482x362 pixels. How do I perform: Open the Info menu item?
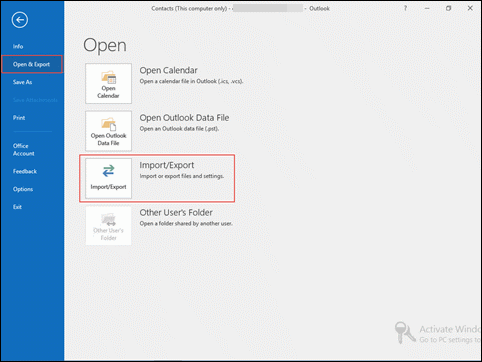[x=18, y=46]
